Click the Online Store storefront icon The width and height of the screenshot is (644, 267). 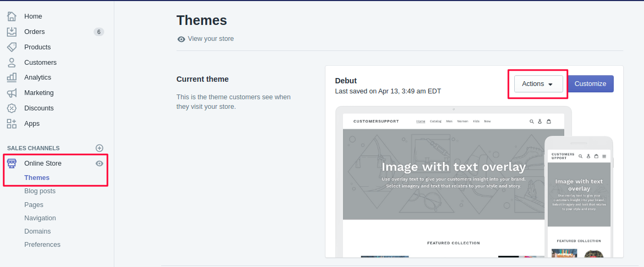[12, 163]
